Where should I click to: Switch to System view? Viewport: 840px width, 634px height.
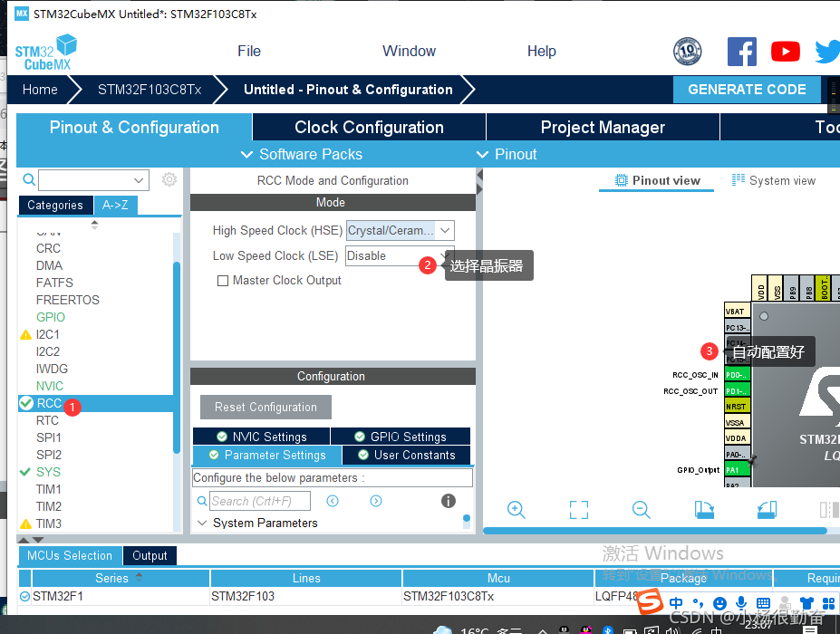(x=774, y=180)
